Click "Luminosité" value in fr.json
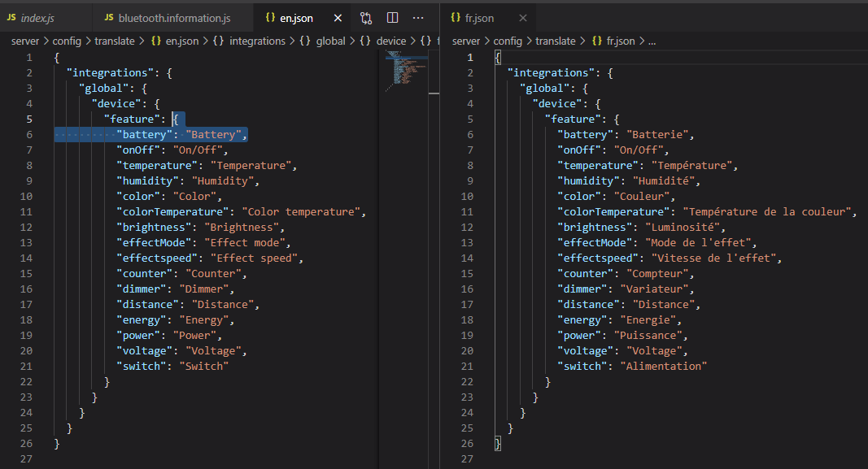Screen dimensions: 868x469 (682, 228)
